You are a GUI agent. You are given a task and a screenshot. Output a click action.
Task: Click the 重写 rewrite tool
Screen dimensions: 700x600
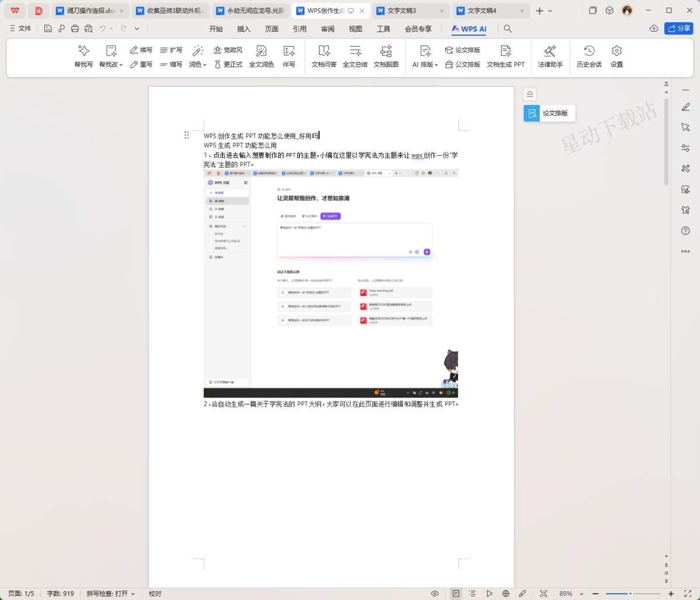coord(141,64)
